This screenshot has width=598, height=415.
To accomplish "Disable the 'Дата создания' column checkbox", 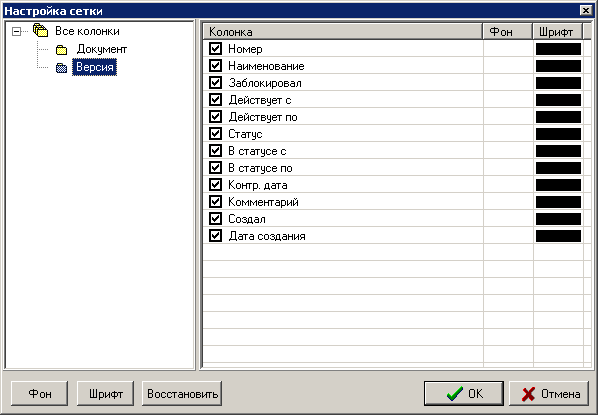I will 215,236.
